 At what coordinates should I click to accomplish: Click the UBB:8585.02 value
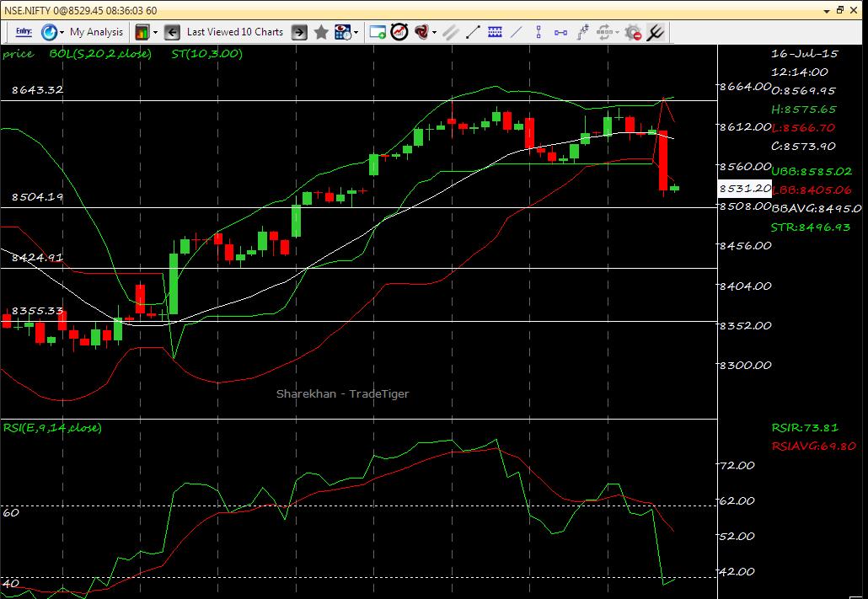click(812, 171)
